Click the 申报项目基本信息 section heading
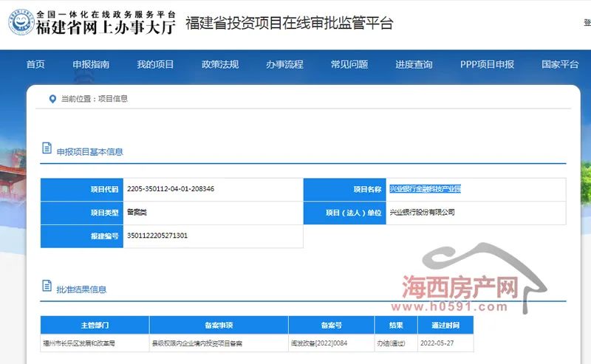The height and width of the screenshot is (364, 591). (89, 152)
